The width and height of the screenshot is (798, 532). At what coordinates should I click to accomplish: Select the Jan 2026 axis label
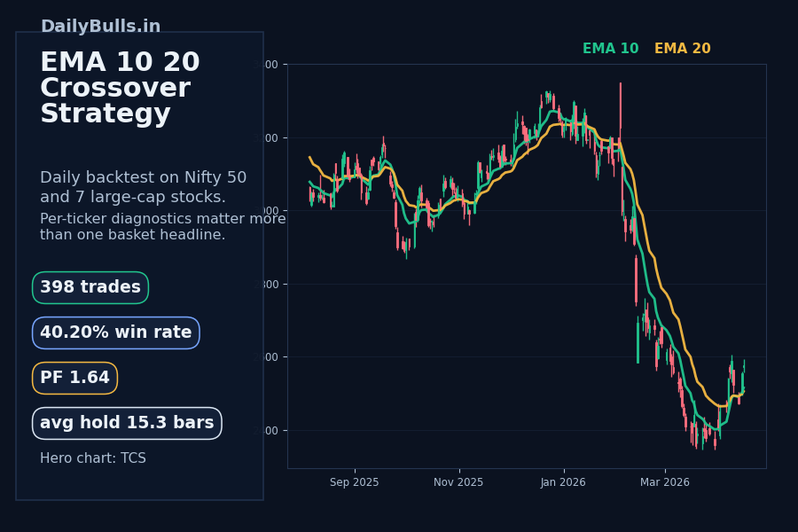563,482
